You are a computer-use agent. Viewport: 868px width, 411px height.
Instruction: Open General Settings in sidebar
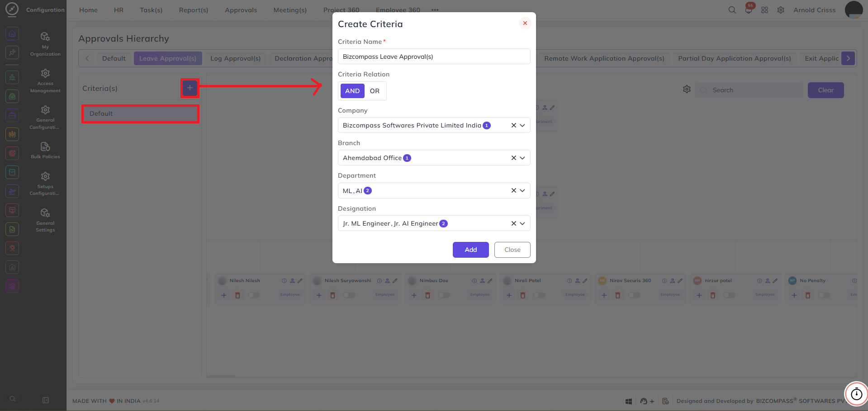[45, 220]
